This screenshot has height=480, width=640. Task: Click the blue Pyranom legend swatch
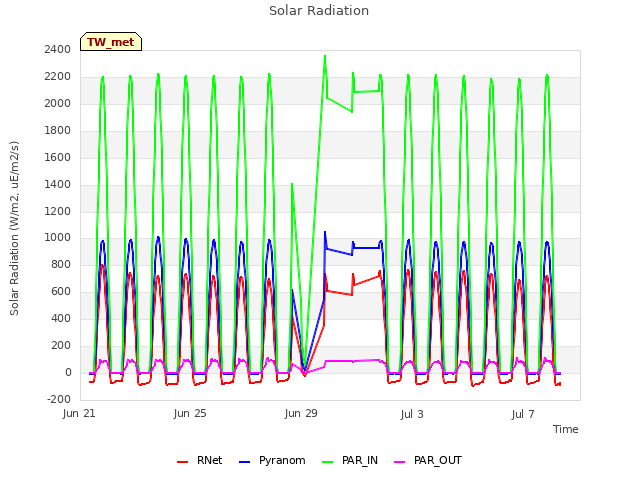(244, 462)
